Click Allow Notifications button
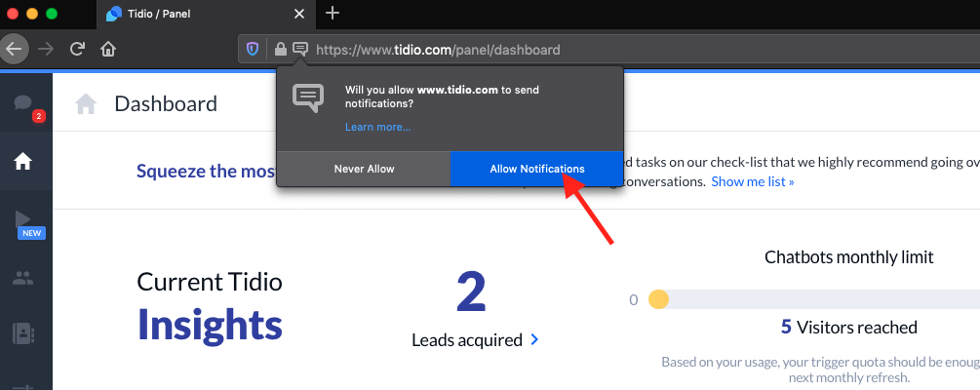This screenshot has width=980, height=390. tap(537, 169)
